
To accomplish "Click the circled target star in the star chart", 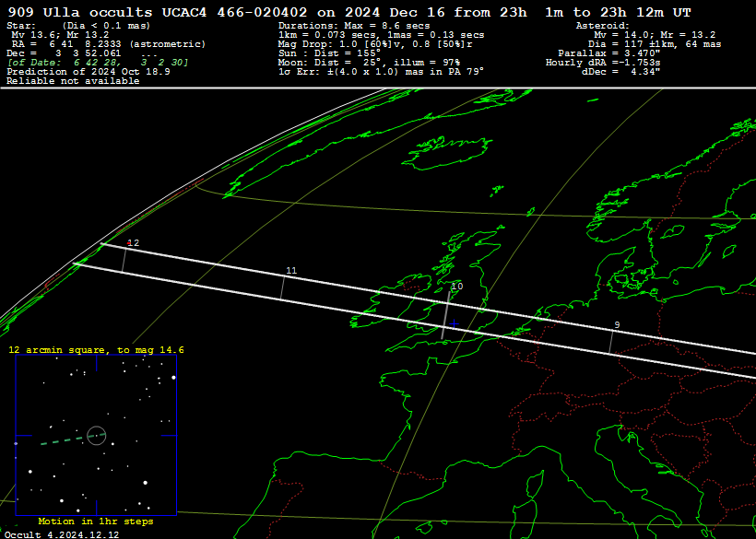I will point(97,435).
